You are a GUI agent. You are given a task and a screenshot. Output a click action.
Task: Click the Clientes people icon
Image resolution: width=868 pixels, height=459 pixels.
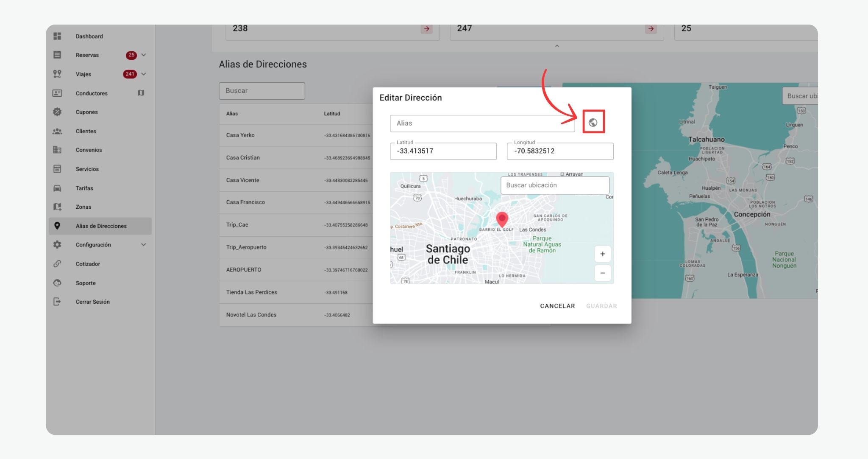click(57, 131)
